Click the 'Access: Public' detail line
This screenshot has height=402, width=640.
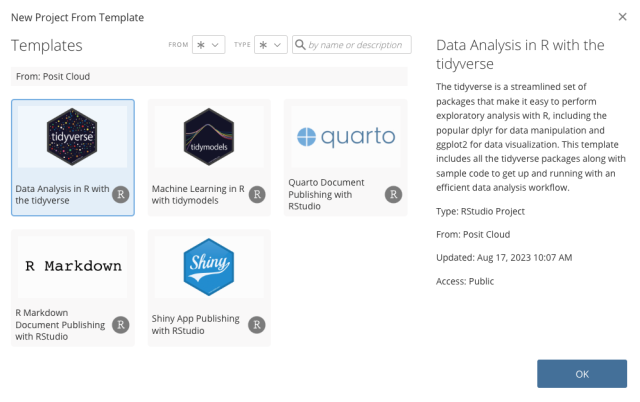[465, 281]
